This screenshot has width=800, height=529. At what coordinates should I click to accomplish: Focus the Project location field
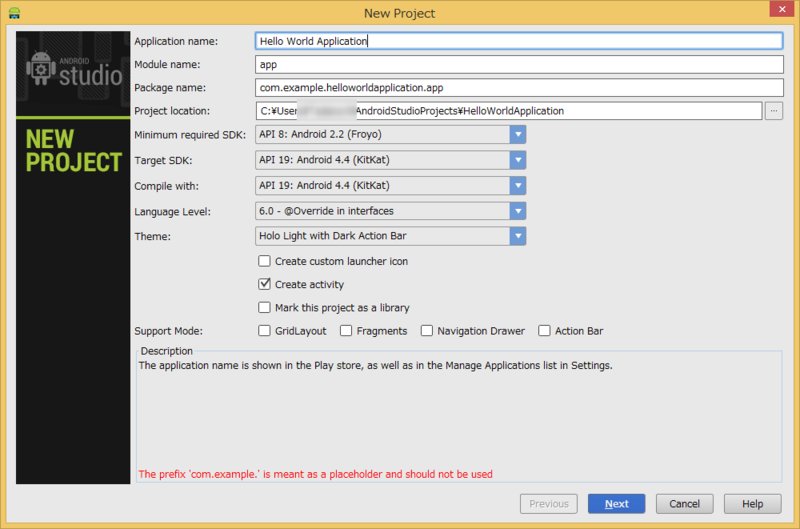(x=509, y=111)
